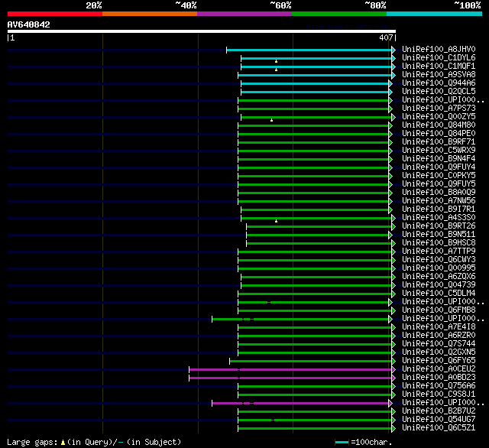Click the cyan ~100% identity legend bar
The image size is (489, 448).
[435, 14]
